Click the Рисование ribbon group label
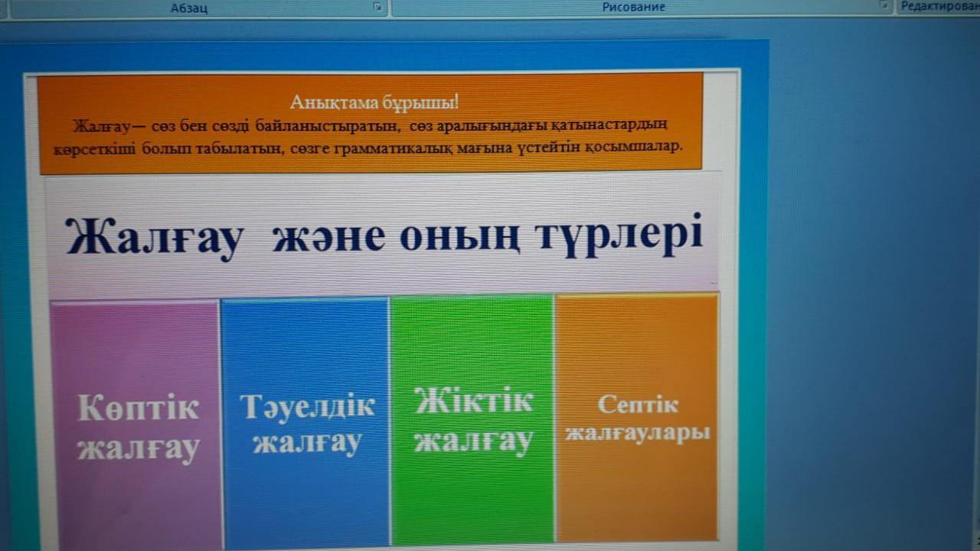 coord(634,7)
